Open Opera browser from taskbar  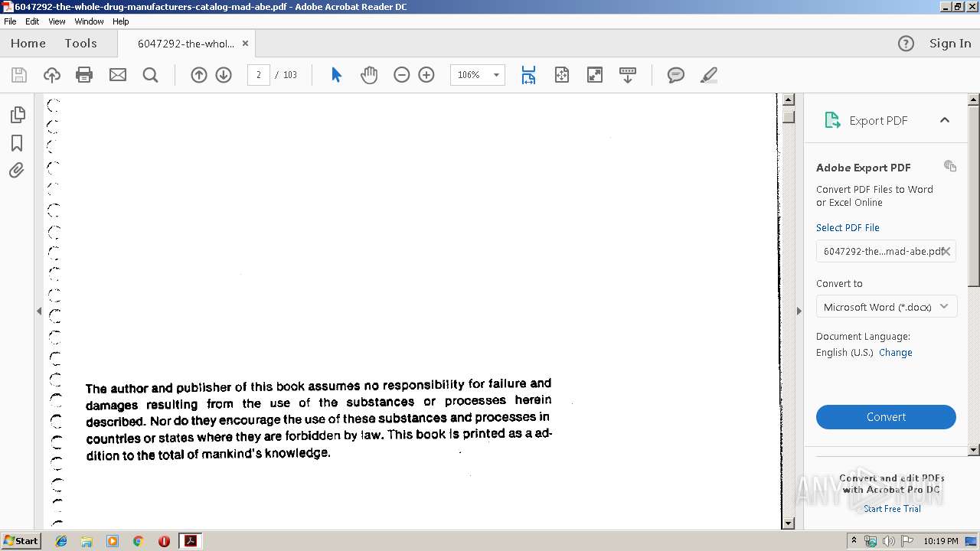tap(164, 541)
